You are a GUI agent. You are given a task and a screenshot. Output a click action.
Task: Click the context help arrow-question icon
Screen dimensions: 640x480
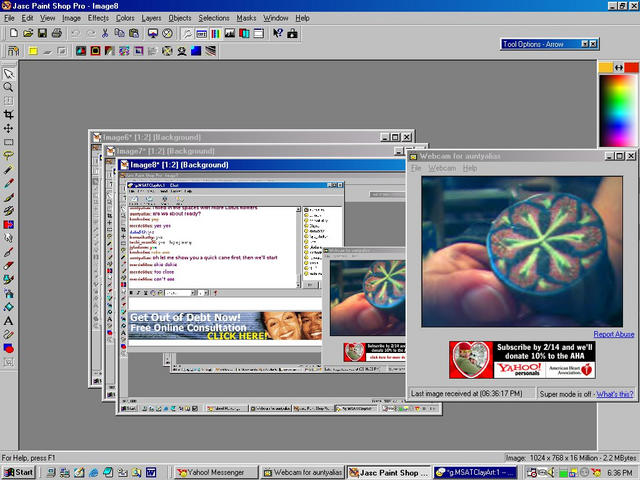(x=278, y=33)
